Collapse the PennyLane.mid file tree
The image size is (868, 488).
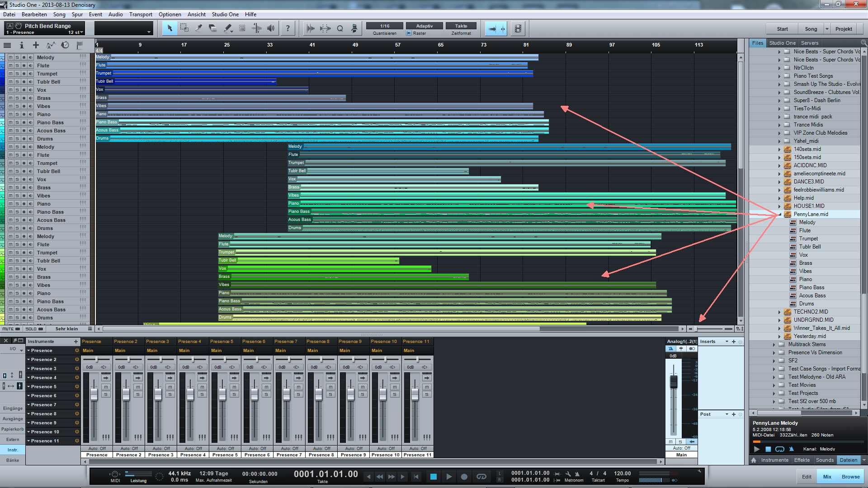click(x=779, y=214)
